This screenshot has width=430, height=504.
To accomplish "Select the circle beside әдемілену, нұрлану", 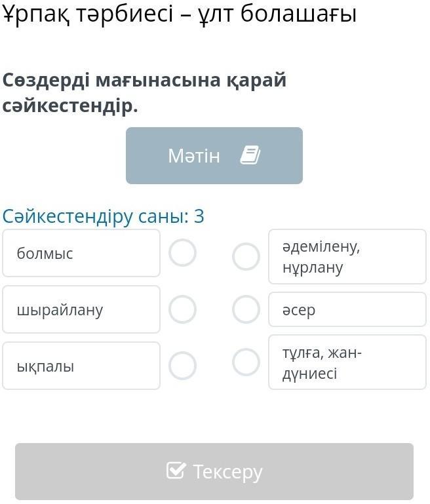I will pyautogui.click(x=246, y=256).
